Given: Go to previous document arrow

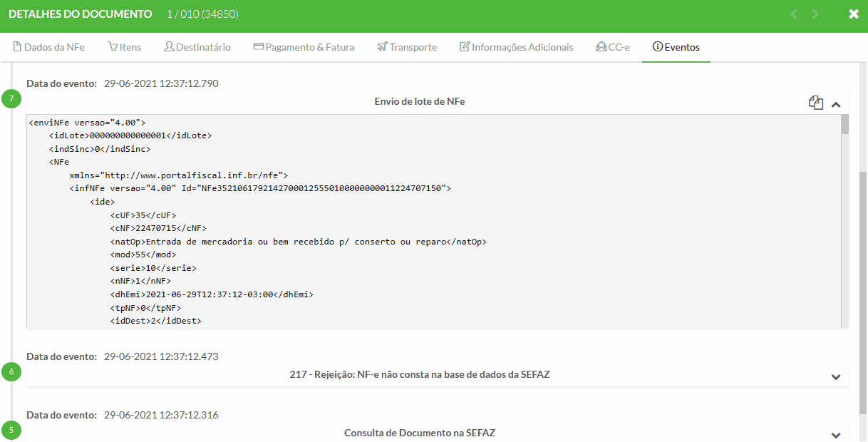Looking at the screenshot, I should coord(794,14).
